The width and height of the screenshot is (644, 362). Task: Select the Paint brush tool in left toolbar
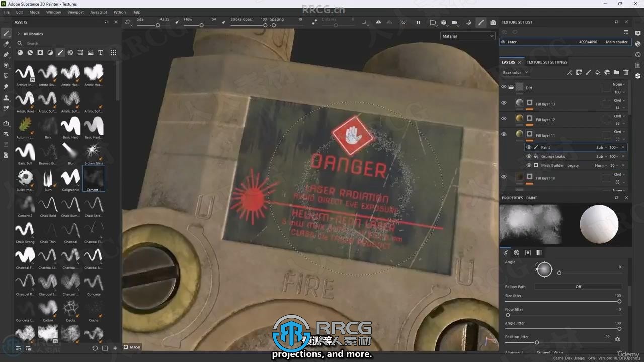click(x=6, y=33)
